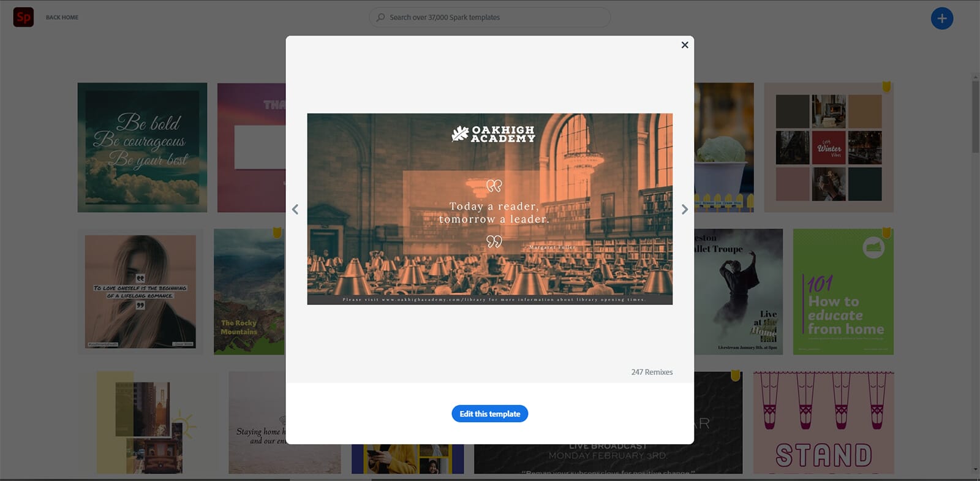The width and height of the screenshot is (980, 481).
Task: Open the Be bold Be courageous template
Action: coord(142,148)
